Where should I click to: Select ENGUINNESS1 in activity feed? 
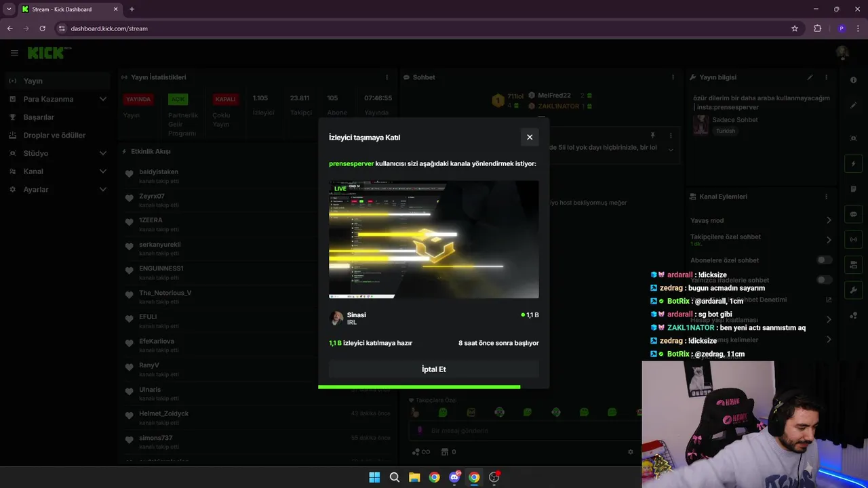coord(161,268)
